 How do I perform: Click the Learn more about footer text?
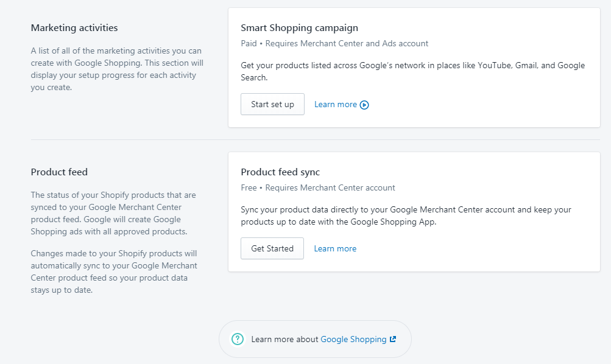(285, 339)
